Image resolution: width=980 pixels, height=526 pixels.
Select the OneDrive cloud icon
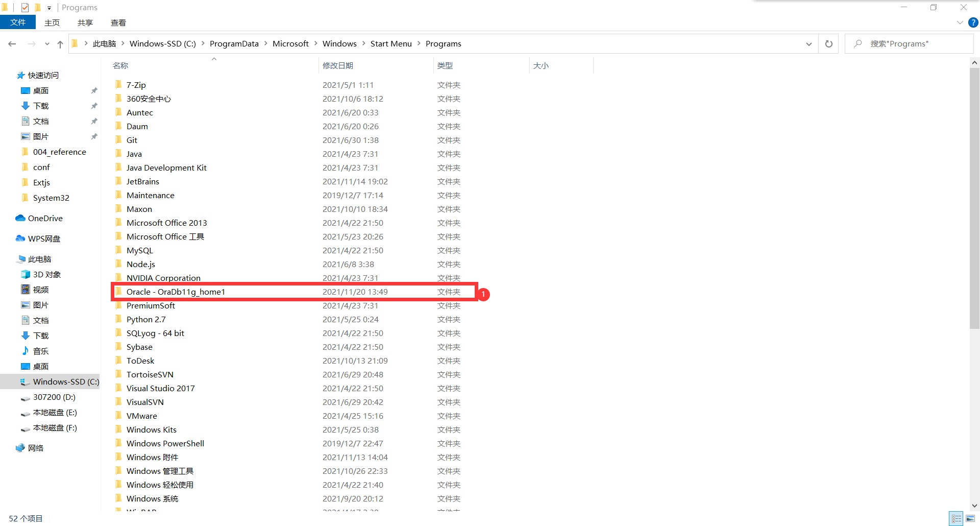[x=20, y=218]
